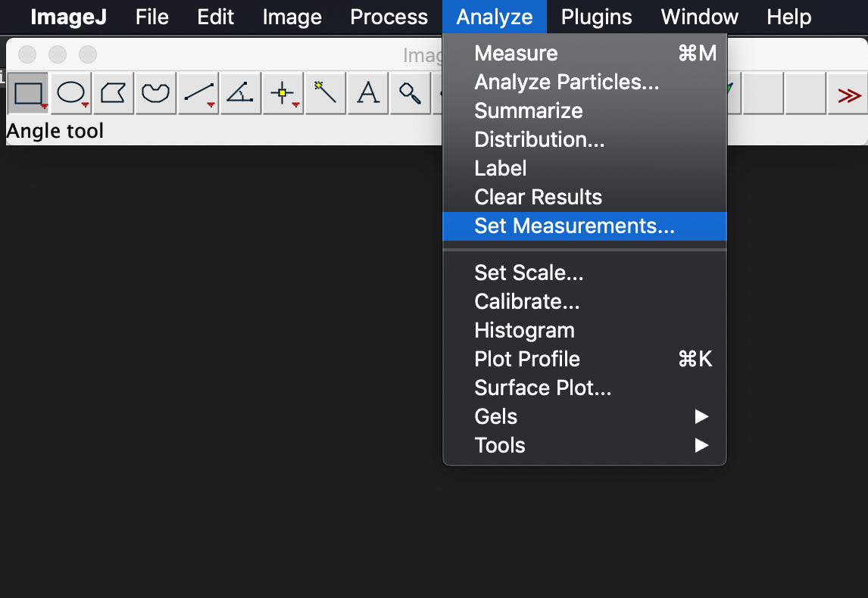The height and width of the screenshot is (598, 868).
Task: Select the Straight Line tool
Action: point(198,94)
